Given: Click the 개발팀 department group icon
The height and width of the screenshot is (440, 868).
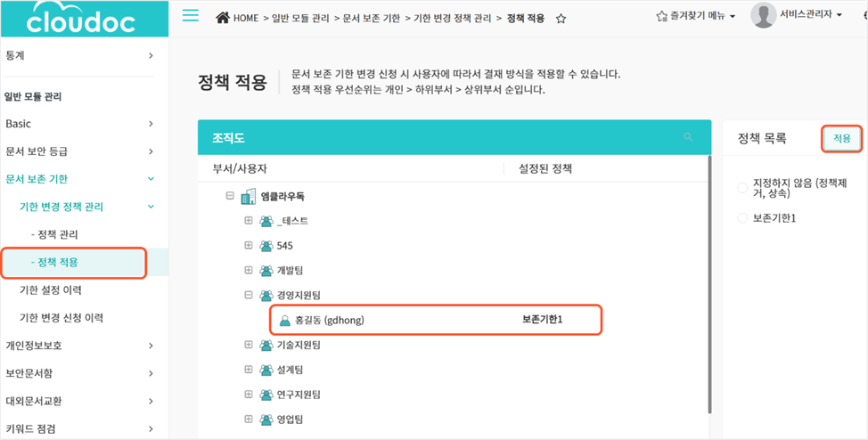Looking at the screenshot, I should tap(266, 270).
